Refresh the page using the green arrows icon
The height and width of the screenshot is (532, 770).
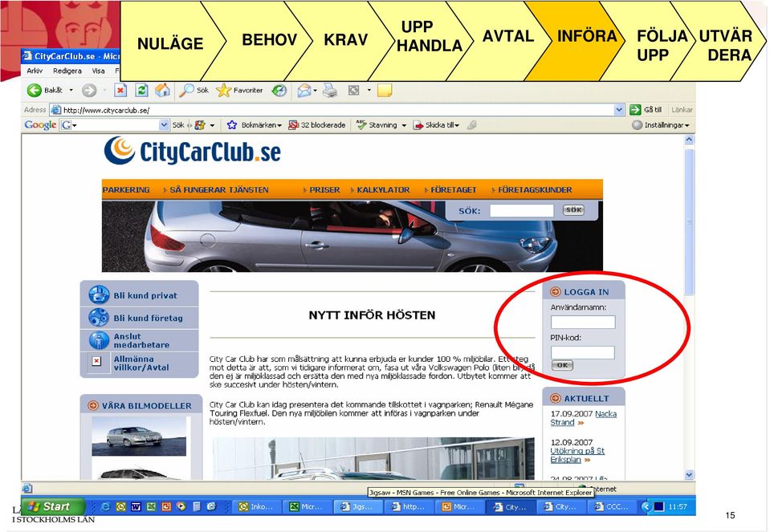click(x=141, y=91)
